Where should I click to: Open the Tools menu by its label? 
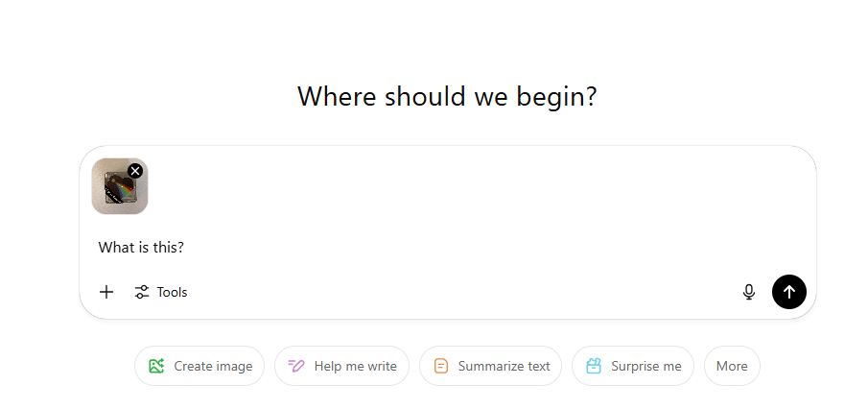pyautogui.click(x=173, y=292)
